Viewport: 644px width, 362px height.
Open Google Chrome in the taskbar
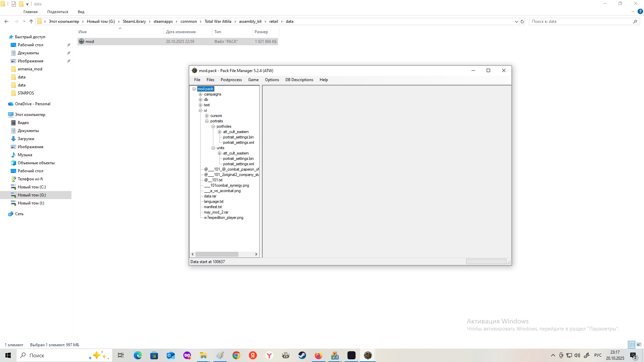click(x=236, y=355)
